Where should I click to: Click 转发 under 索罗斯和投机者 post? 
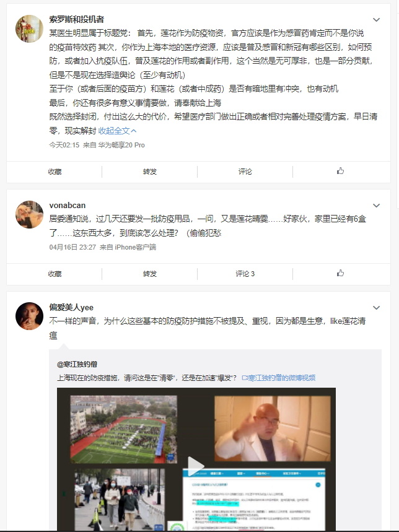(150, 172)
